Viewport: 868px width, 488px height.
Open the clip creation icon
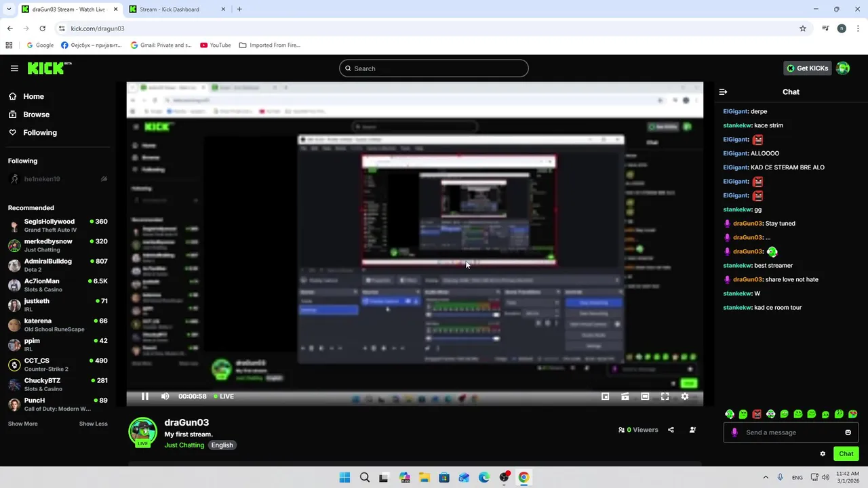tap(625, 396)
